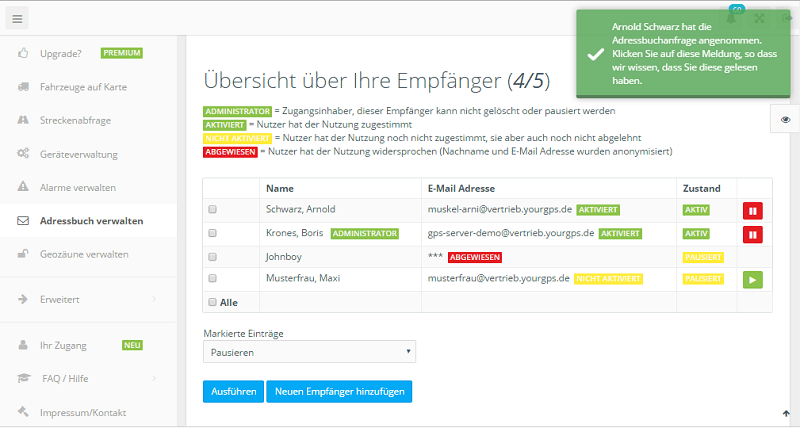Screen dimensions: 800x428
Task: Check the box for Johnboy
Action: [213, 257]
